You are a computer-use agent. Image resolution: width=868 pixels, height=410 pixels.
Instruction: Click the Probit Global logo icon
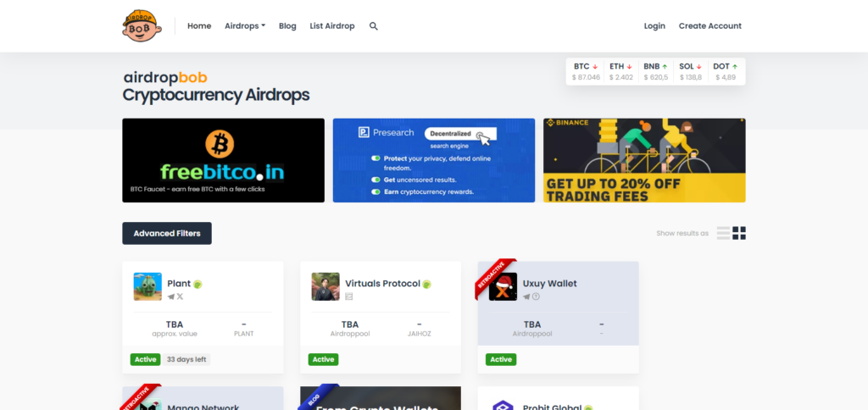coord(504,405)
